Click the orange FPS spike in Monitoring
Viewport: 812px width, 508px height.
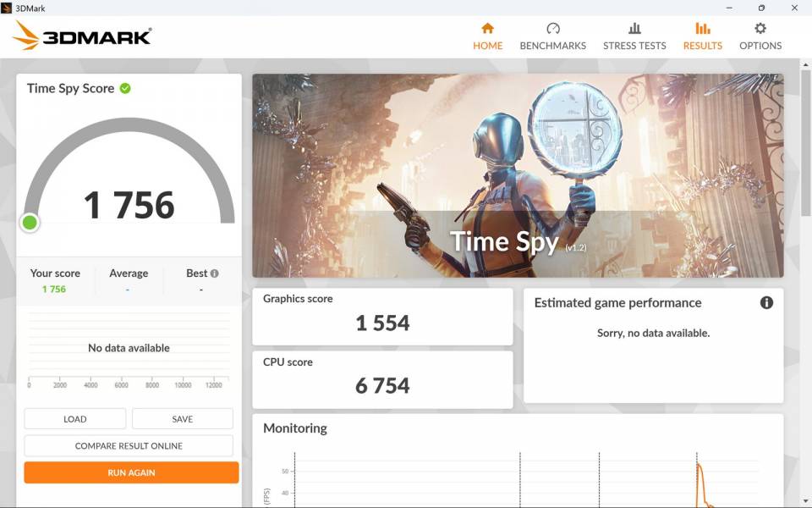tap(699, 470)
